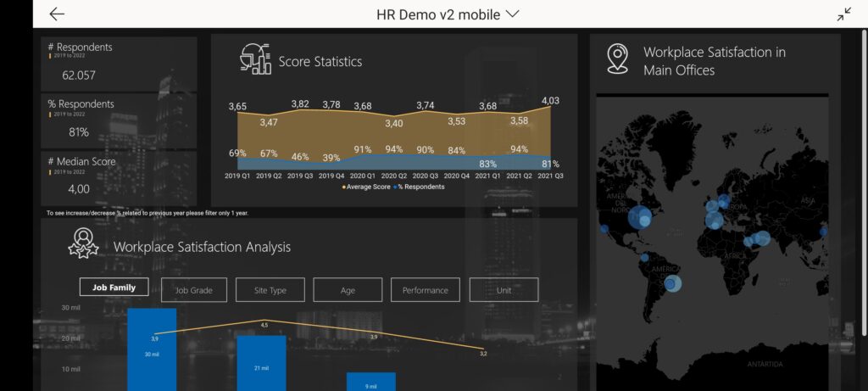Viewport: 868px width, 391px height.
Task: Click the South America map bubble
Action: tap(672, 283)
